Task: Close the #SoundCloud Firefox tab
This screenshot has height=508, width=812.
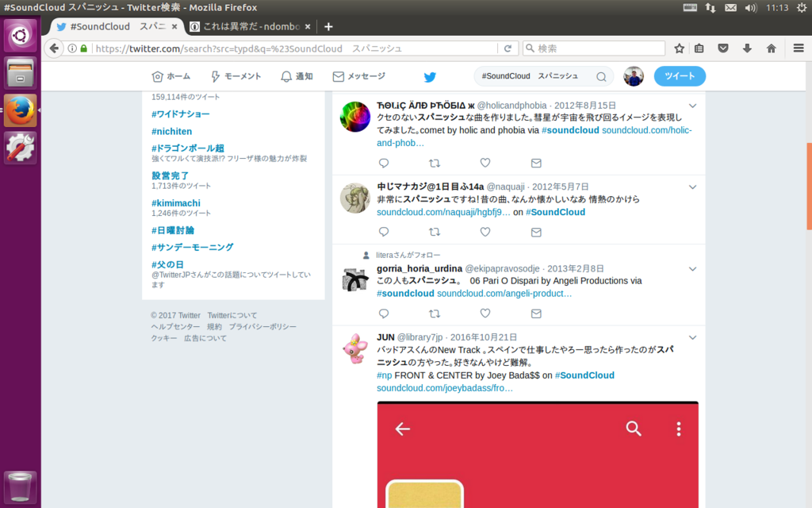Action: tap(174, 26)
